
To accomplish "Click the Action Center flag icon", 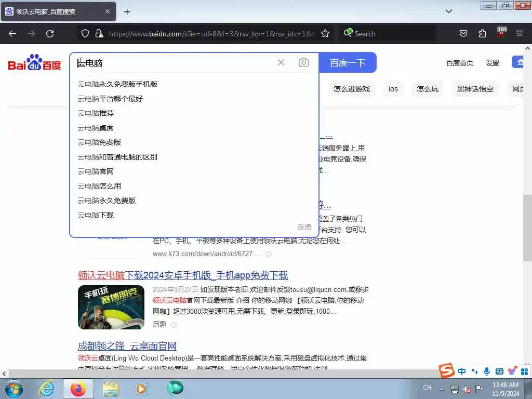I will pos(479,389).
